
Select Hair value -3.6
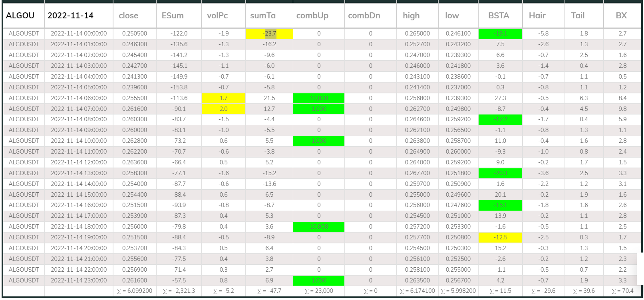pyautogui.click(x=543, y=173)
